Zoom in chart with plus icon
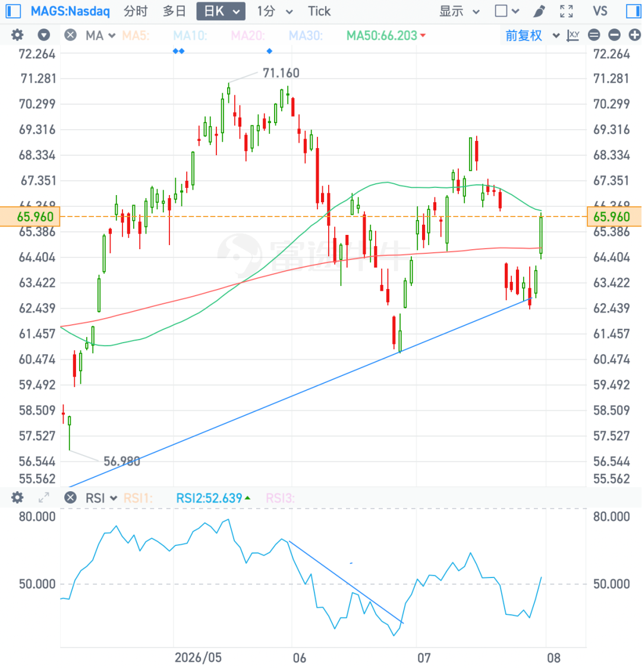Screen dimensions: 642x672 click(x=635, y=35)
